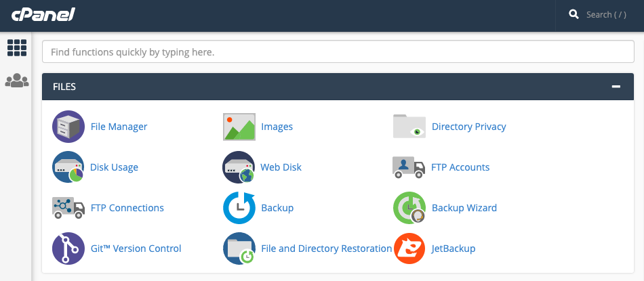This screenshot has height=281, width=644.
Task: Open Directory Privacy folder icon
Action: point(409,127)
